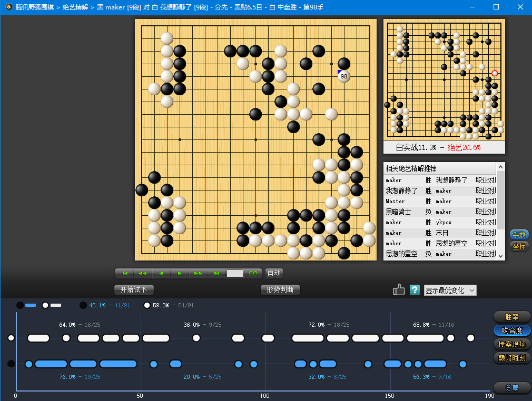
Task: Click the fast rewind button
Action: pyautogui.click(x=143, y=274)
